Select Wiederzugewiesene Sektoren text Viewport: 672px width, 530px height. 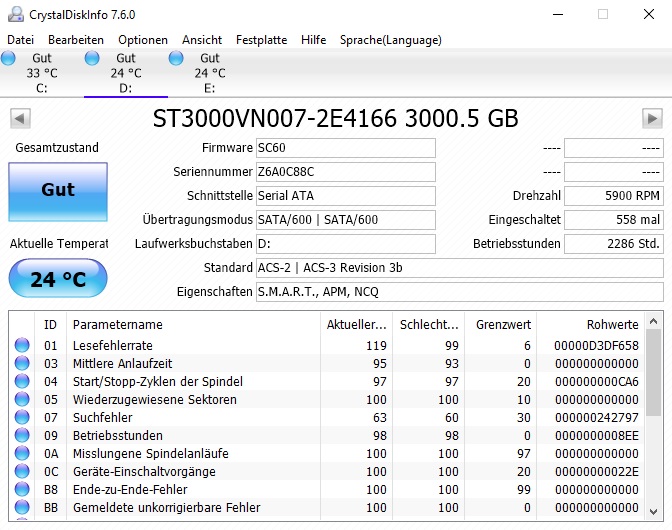[x=155, y=399]
